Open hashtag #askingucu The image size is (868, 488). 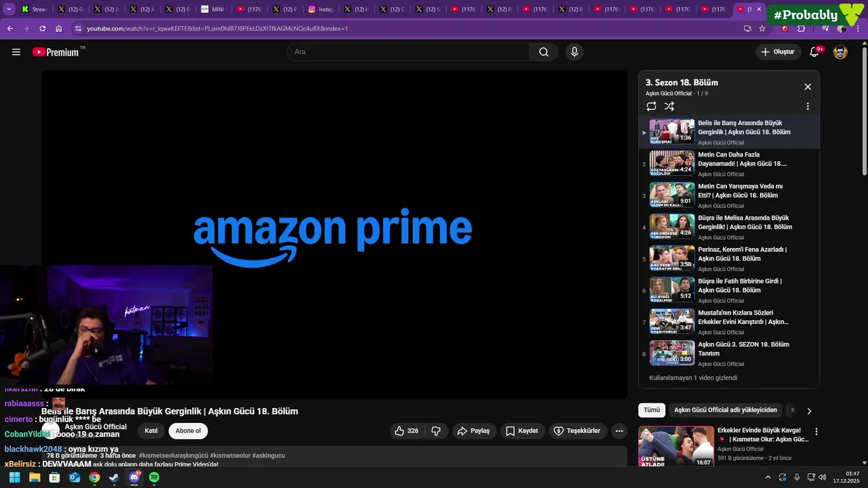click(269, 455)
